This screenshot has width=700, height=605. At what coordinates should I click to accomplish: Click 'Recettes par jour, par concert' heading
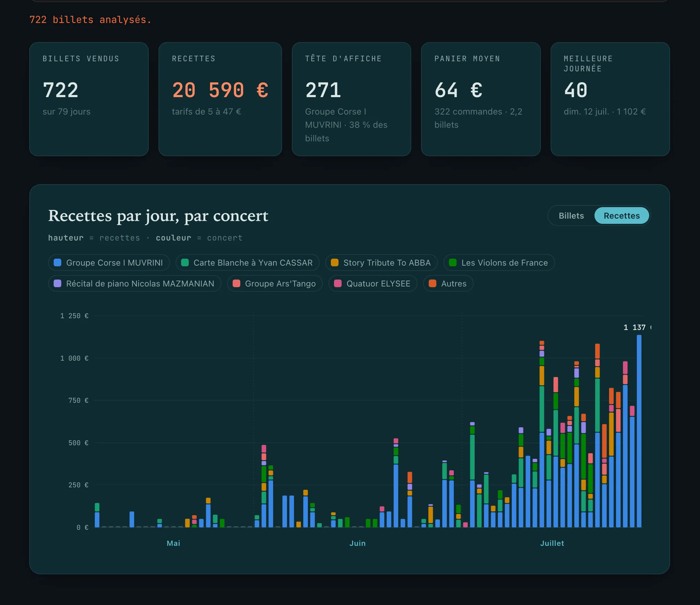tap(158, 216)
